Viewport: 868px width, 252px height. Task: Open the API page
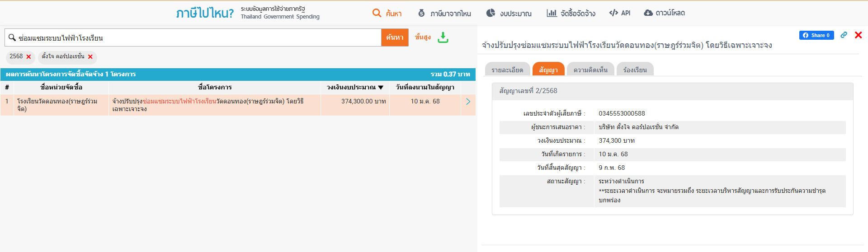tap(620, 13)
